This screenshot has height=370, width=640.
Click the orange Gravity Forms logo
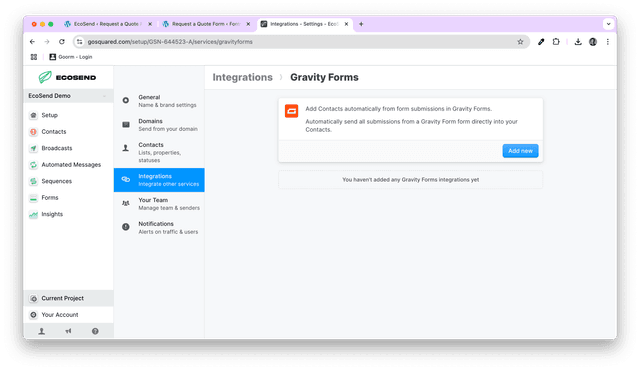(x=291, y=111)
